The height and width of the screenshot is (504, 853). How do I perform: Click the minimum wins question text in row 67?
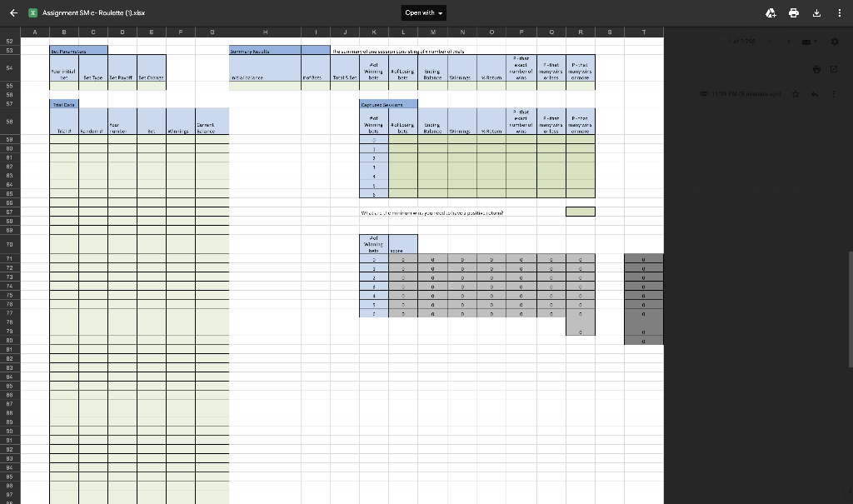(x=432, y=212)
